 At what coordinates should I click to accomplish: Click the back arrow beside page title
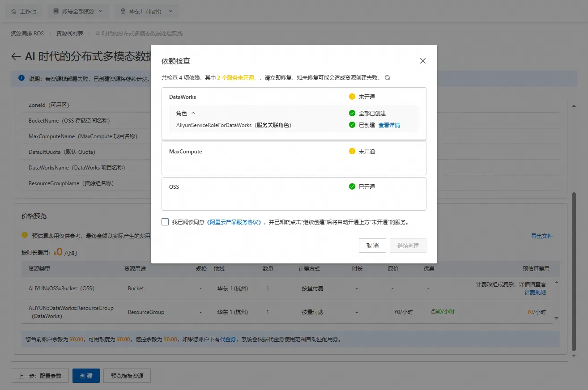(16, 56)
